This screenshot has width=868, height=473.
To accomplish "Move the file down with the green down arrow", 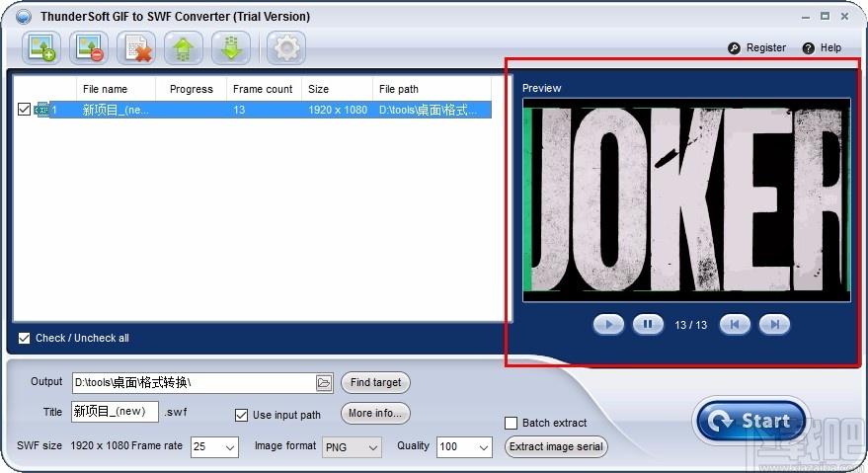I will 231,47.
